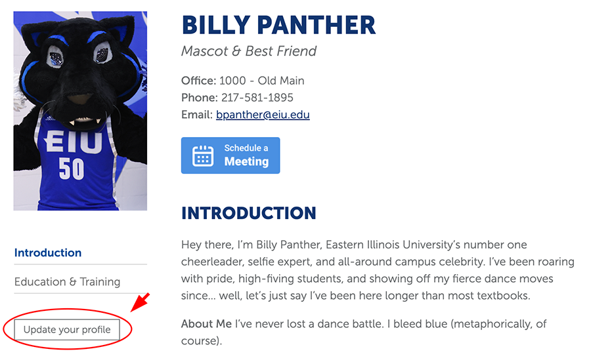Click the INTRODUCTION section heading
The height and width of the screenshot is (364, 591).
(x=248, y=213)
